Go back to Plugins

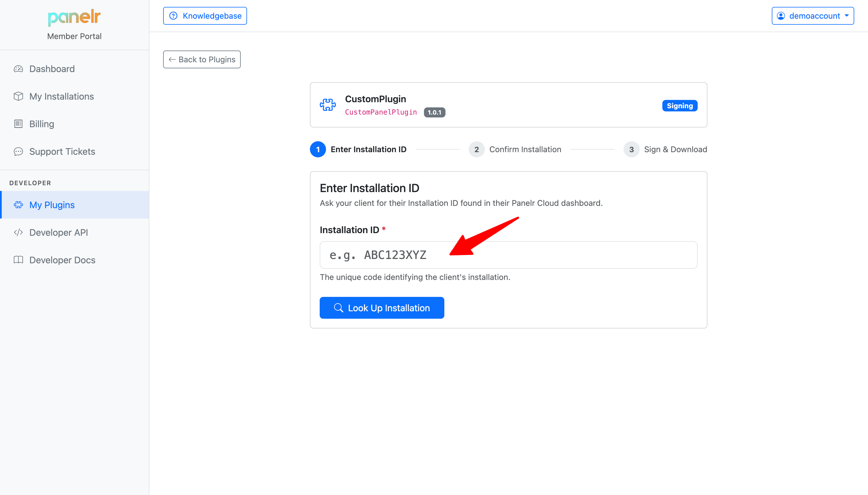tap(202, 59)
